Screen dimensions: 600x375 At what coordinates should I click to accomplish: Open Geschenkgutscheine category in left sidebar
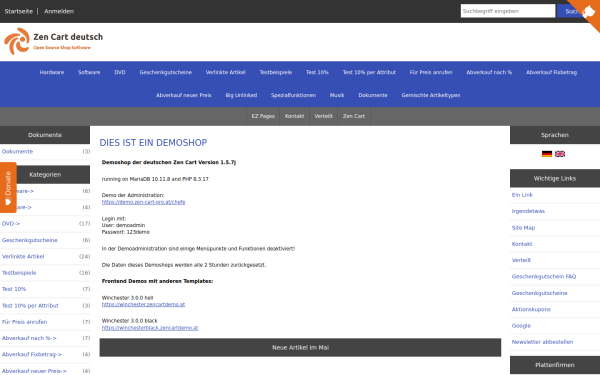(x=29, y=240)
